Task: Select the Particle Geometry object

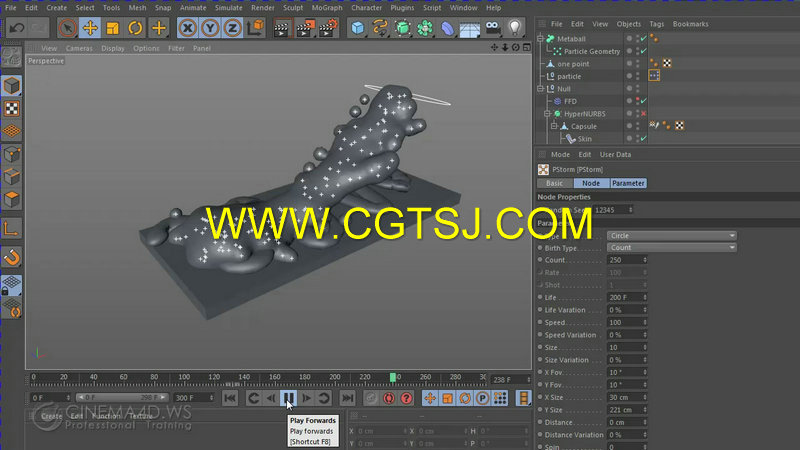Action: click(592, 51)
